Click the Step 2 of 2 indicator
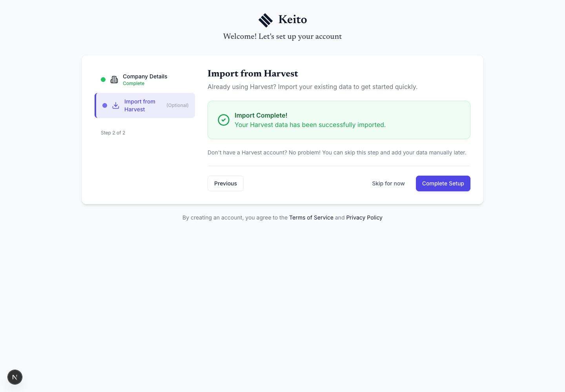565x392 pixels. pyautogui.click(x=113, y=133)
